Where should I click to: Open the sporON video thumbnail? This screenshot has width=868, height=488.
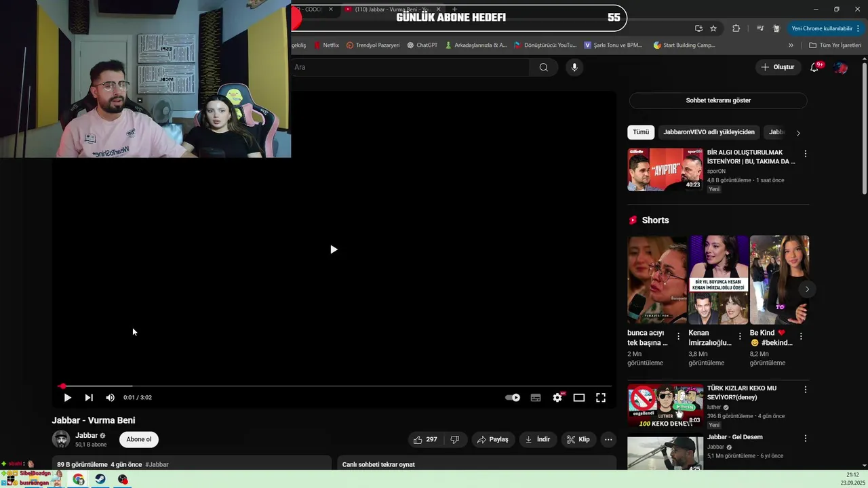coord(665,169)
